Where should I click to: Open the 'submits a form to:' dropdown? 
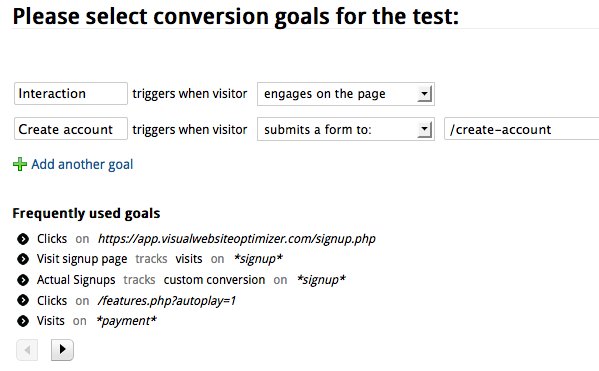(x=346, y=129)
